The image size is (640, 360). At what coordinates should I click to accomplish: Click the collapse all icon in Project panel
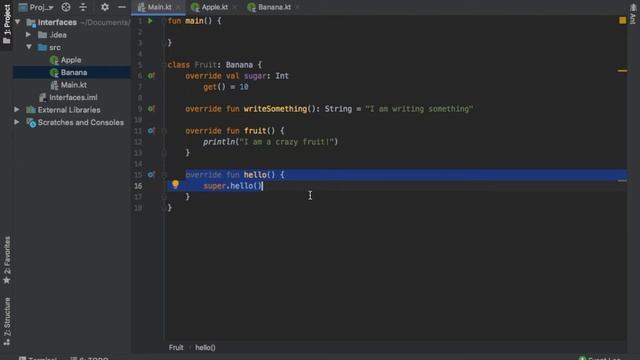[83, 7]
